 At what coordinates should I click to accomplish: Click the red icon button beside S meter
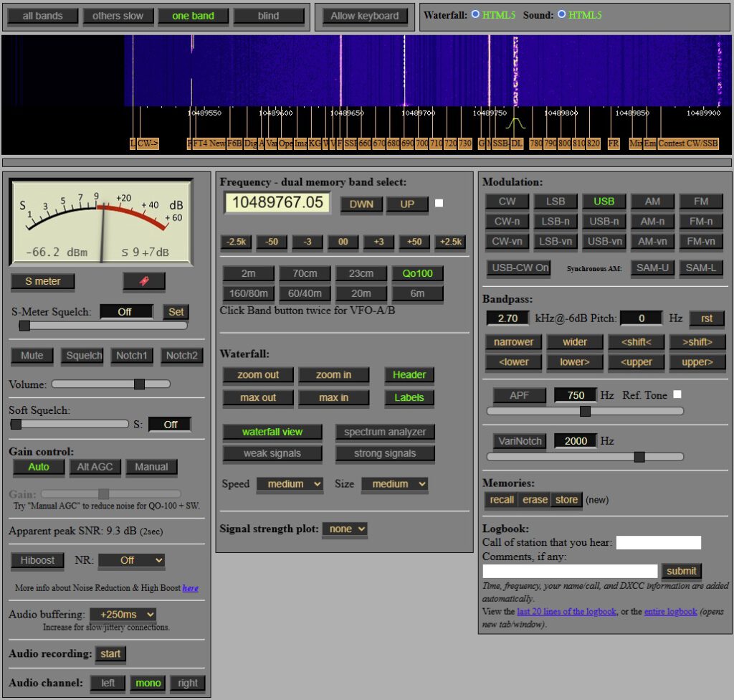(143, 281)
